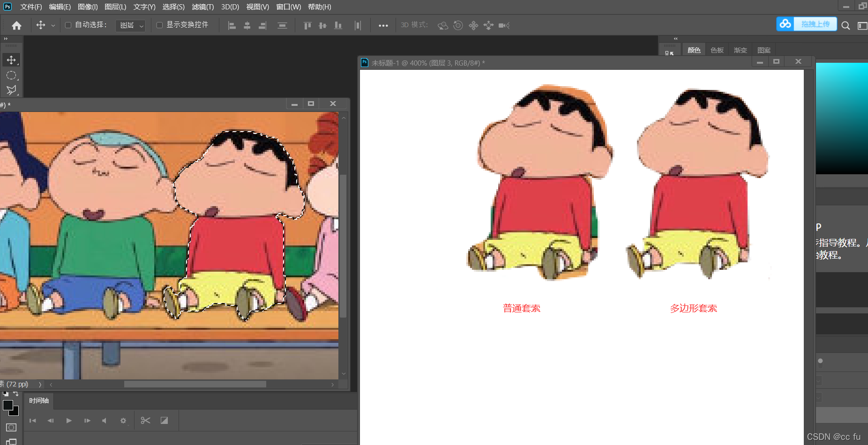Open the 图层 auto-select dropdown
The height and width of the screenshot is (445, 868).
[x=131, y=25]
